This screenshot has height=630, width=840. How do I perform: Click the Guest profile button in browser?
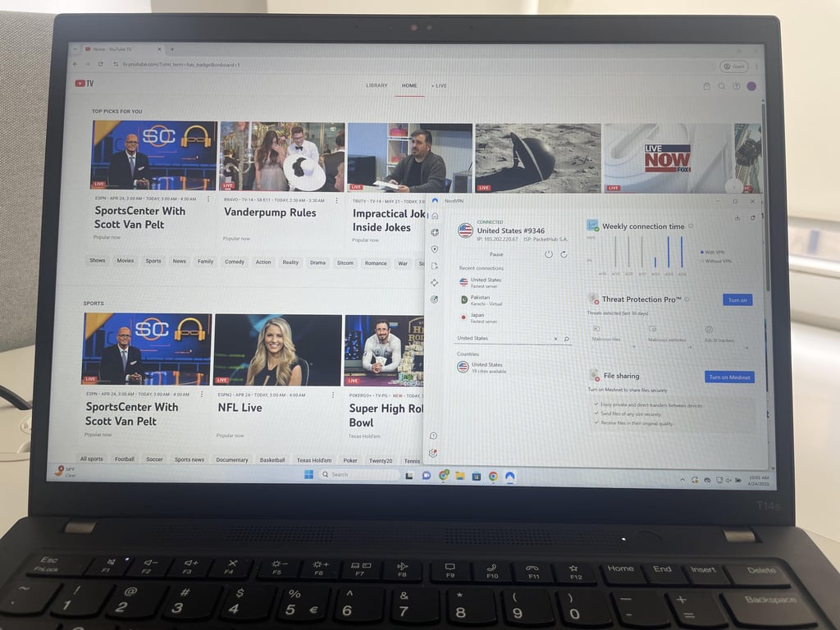pyautogui.click(x=733, y=66)
